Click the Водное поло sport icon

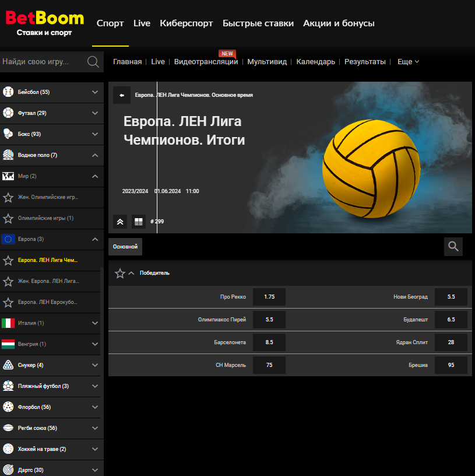tap(8, 155)
